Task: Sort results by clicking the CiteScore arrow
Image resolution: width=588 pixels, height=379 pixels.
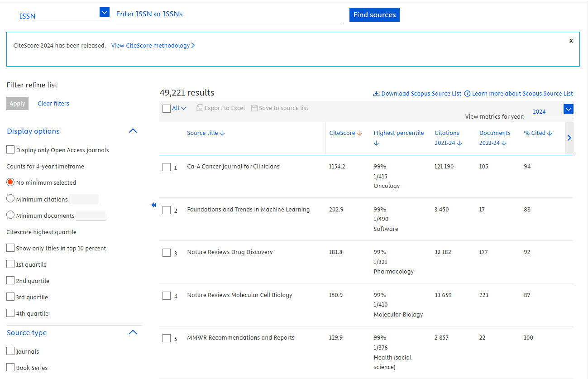Action: 359,133
